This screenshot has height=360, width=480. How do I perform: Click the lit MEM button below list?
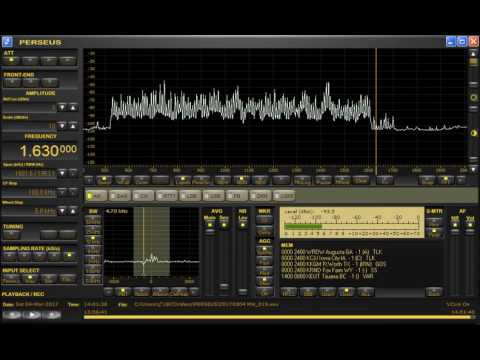click(x=346, y=292)
